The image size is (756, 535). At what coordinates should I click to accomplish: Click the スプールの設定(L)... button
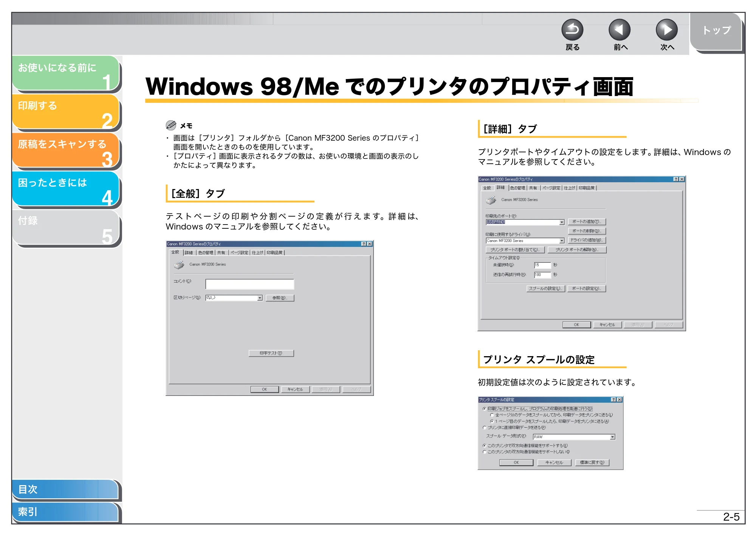click(x=546, y=288)
